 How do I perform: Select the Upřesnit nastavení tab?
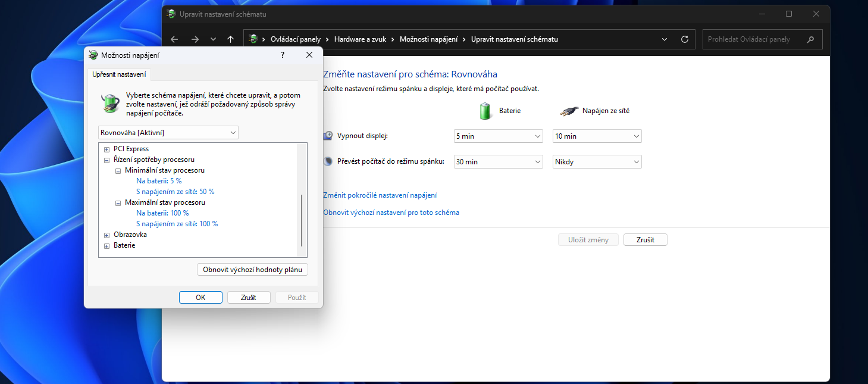pos(119,74)
